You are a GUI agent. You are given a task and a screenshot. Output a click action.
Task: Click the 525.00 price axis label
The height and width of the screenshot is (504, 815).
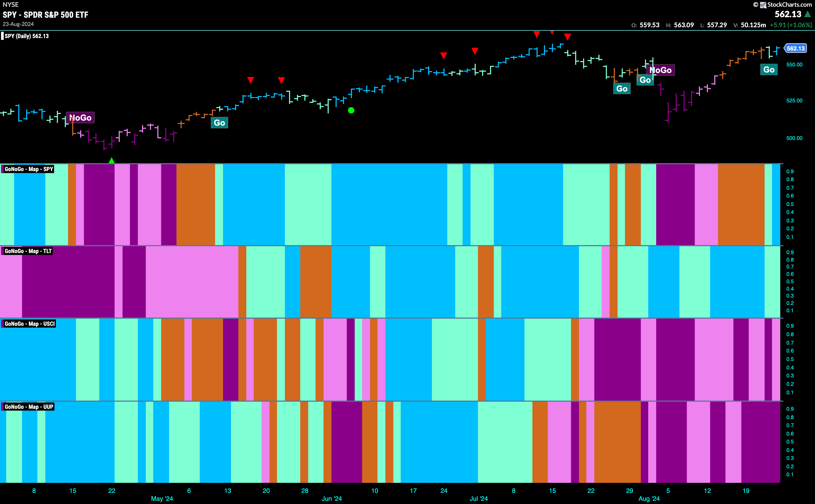pos(794,101)
